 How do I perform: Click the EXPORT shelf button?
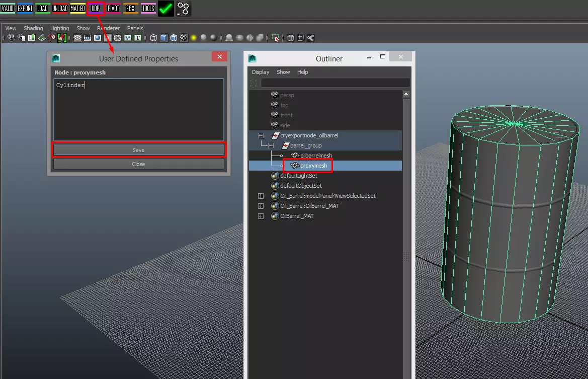pos(25,8)
